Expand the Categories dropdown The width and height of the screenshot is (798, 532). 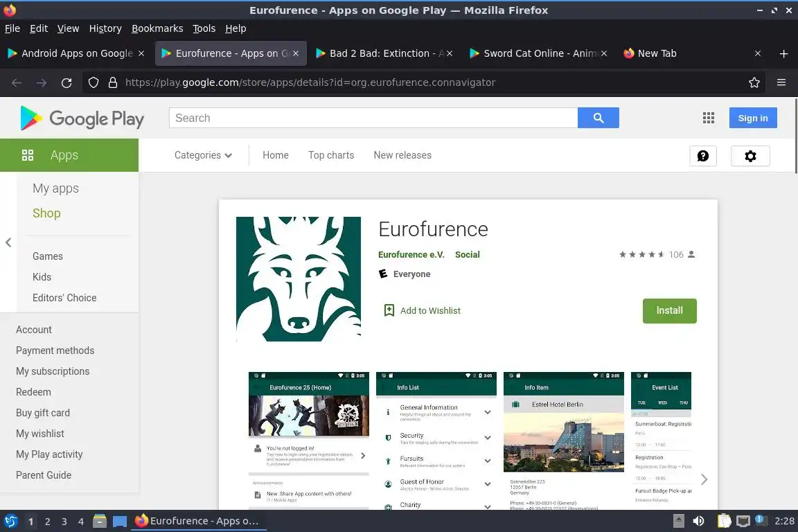[203, 155]
